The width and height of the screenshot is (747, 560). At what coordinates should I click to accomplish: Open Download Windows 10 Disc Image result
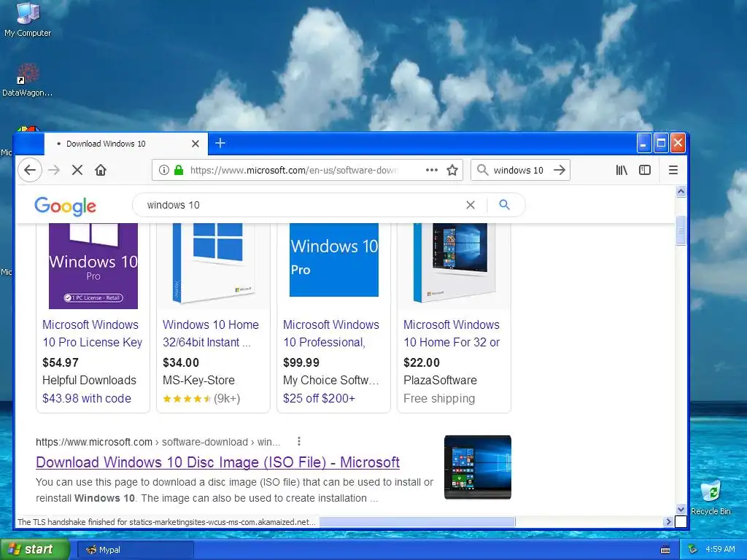[x=217, y=462]
